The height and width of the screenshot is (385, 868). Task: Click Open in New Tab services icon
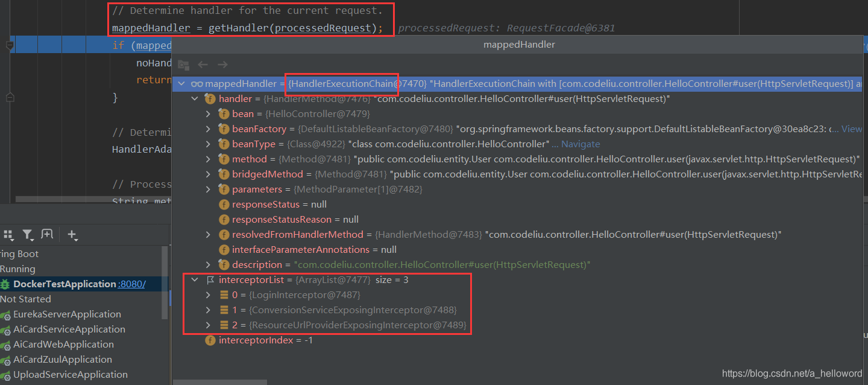47,235
